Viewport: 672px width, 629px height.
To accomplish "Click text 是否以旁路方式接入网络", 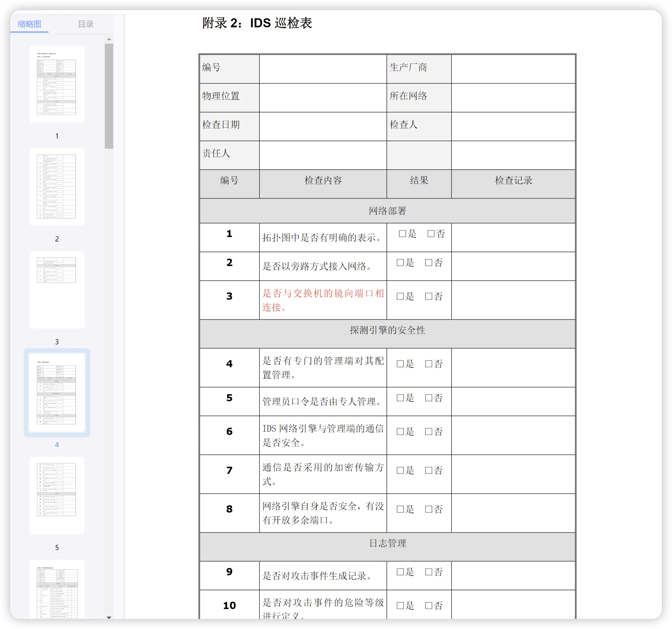I will [317, 266].
